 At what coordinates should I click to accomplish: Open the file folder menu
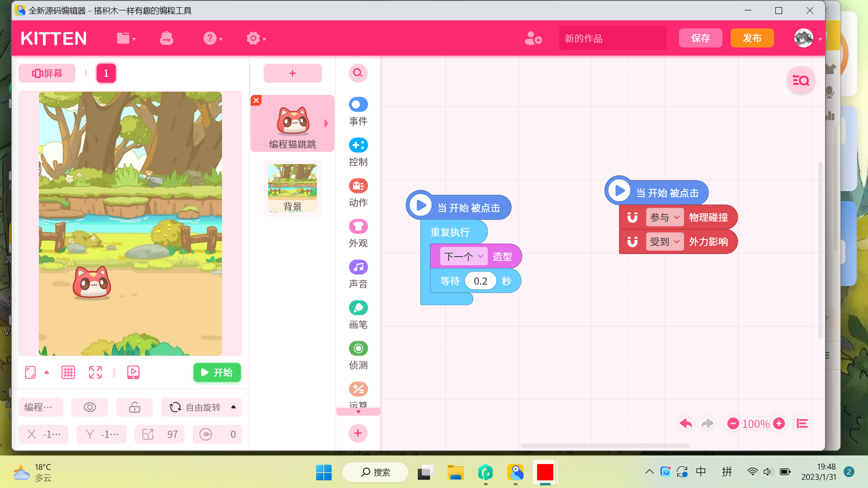coord(126,38)
